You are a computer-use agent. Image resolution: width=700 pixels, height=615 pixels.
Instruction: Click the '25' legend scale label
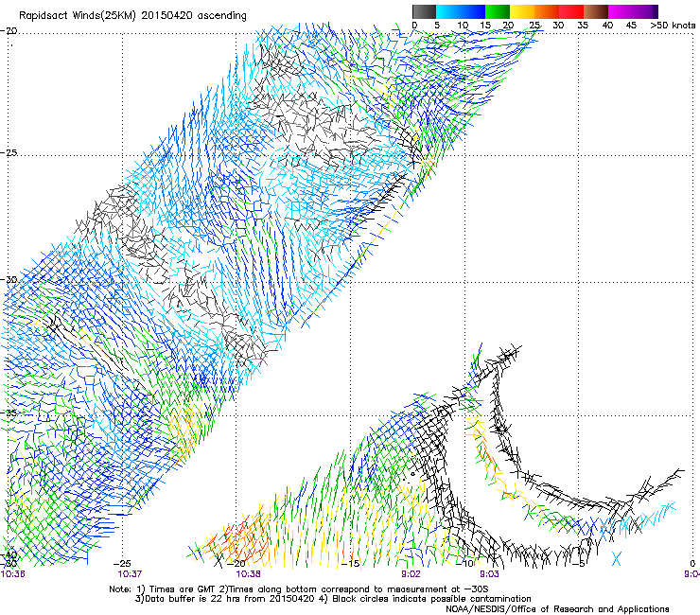(534, 26)
